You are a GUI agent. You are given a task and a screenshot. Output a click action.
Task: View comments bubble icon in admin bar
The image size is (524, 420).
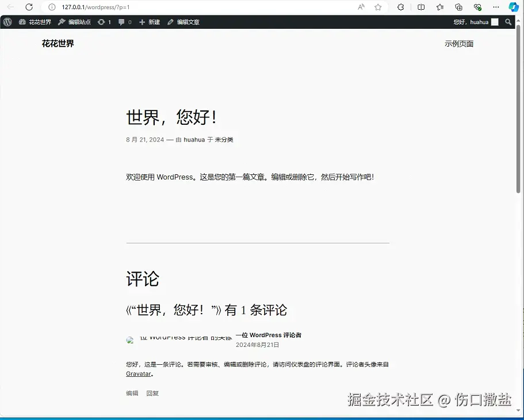point(125,22)
